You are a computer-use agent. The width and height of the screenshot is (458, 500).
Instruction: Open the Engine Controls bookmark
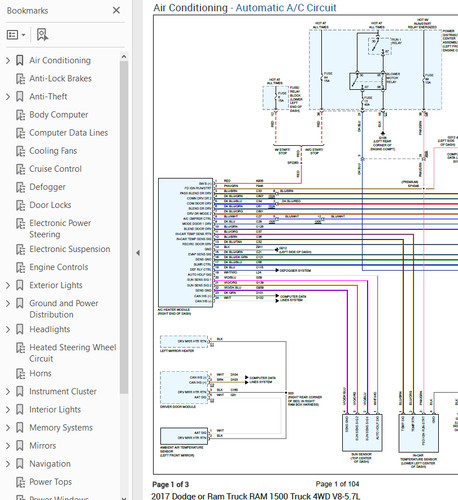tap(59, 267)
